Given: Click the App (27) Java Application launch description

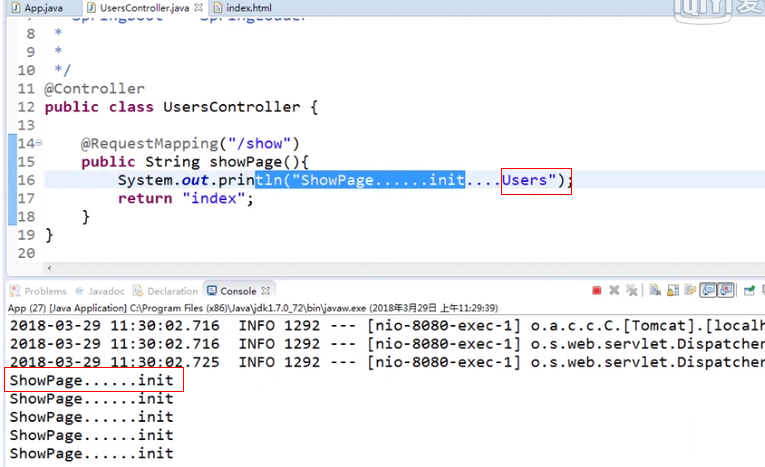Looking at the screenshot, I should (x=253, y=308).
